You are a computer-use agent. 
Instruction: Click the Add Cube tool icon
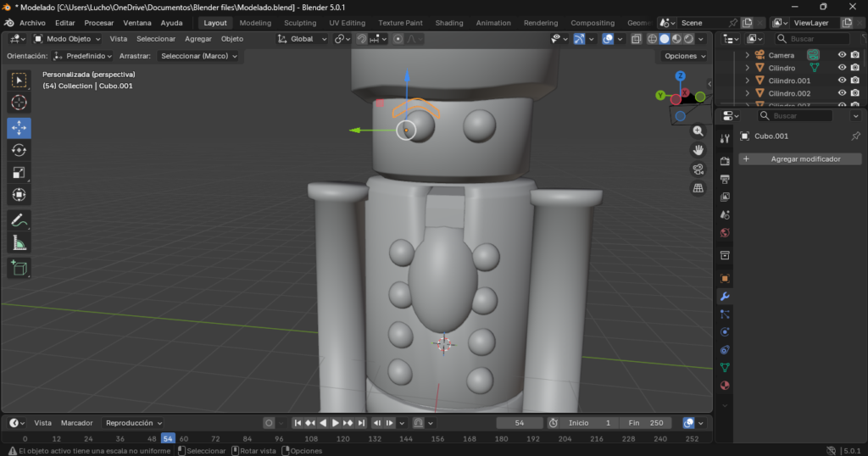click(x=19, y=269)
